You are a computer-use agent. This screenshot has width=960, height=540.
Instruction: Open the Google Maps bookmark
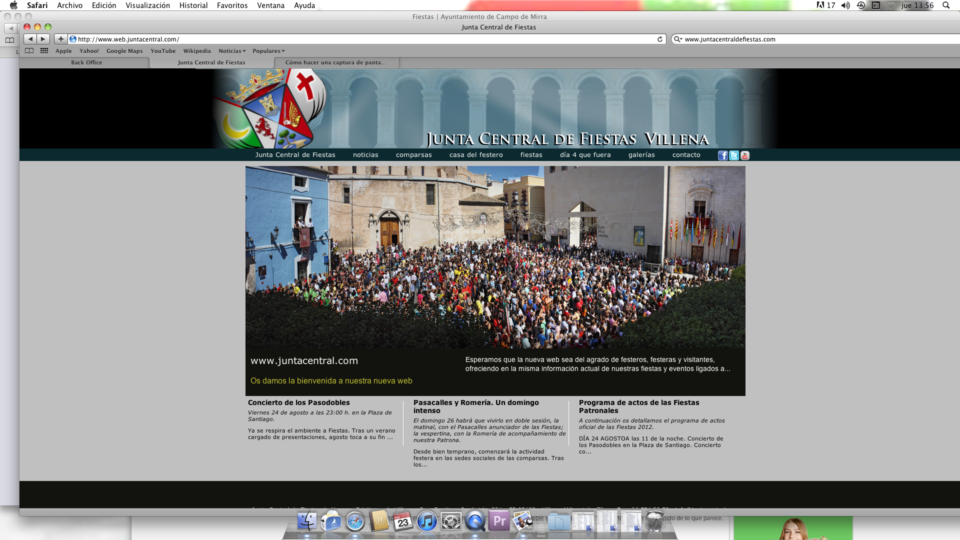tap(124, 51)
